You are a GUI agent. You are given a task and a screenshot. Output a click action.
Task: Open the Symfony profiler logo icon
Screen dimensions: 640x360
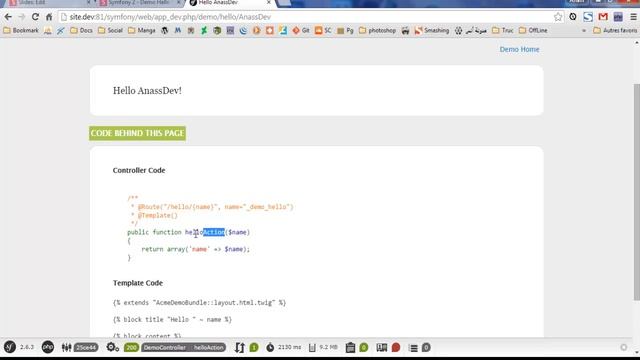10,347
